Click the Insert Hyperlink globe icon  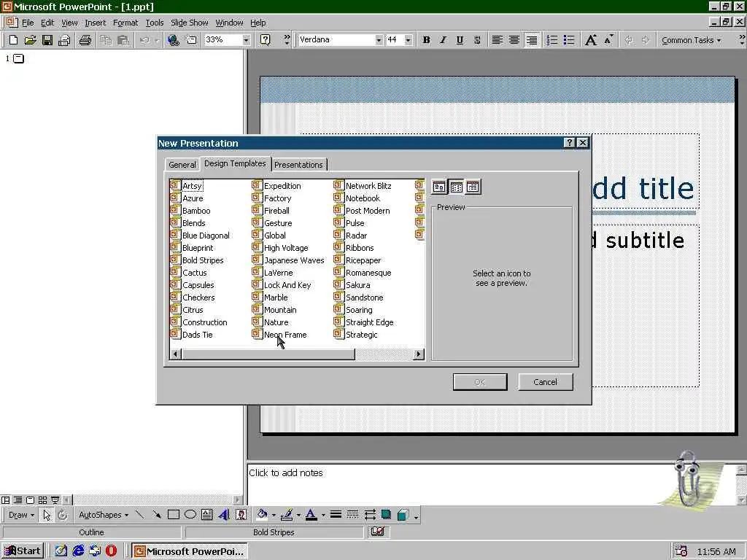[x=174, y=40]
